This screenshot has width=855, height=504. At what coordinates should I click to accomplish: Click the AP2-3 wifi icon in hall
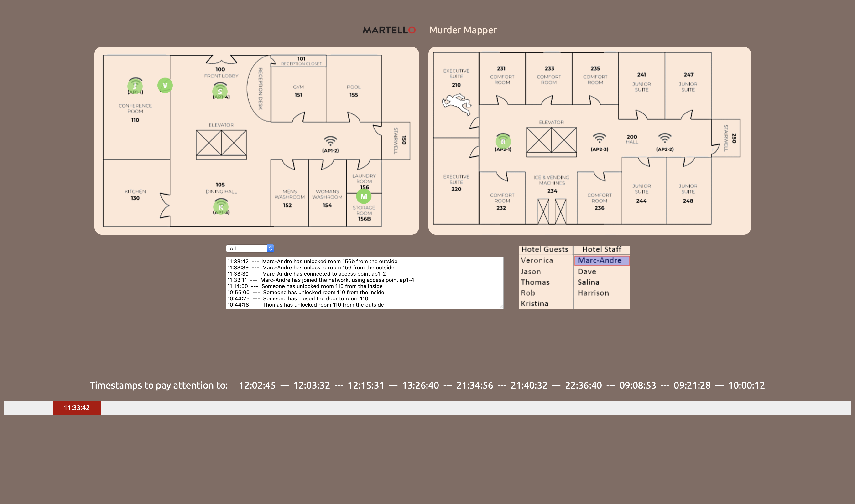[600, 138]
